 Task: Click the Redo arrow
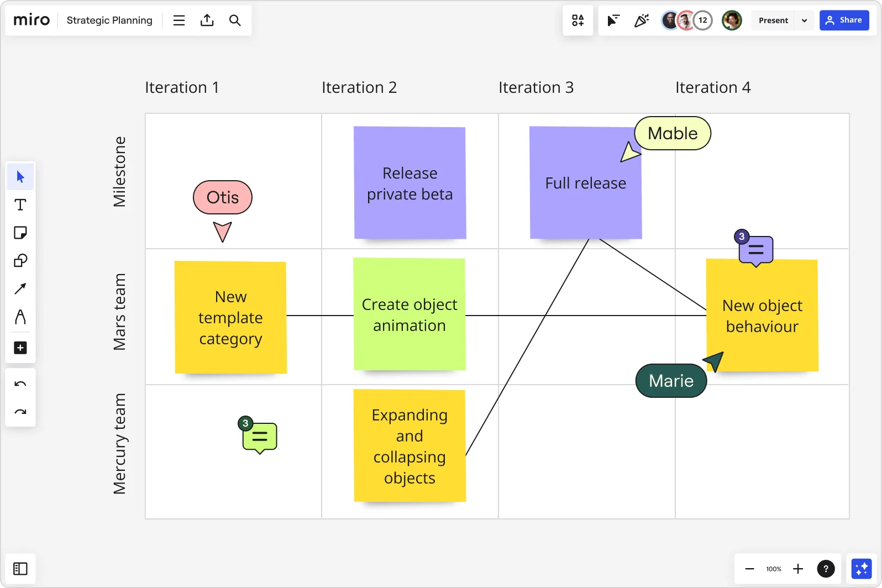pos(20,412)
